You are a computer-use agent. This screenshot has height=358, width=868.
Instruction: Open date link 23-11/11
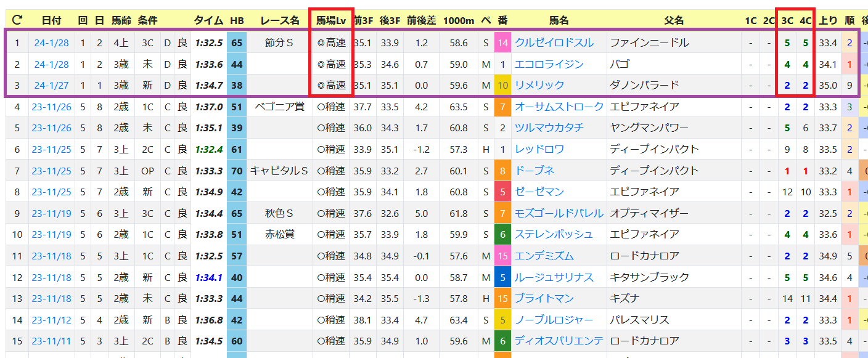(x=52, y=341)
